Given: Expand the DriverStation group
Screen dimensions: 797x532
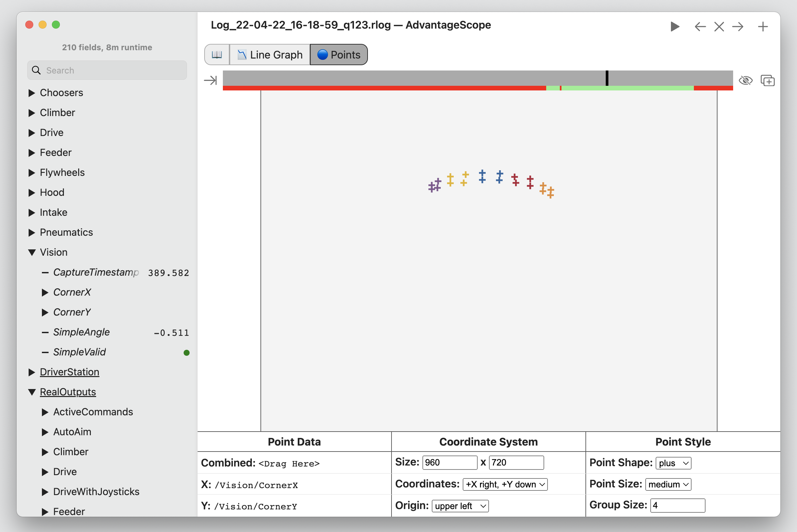Looking at the screenshot, I should pyautogui.click(x=32, y=372).
